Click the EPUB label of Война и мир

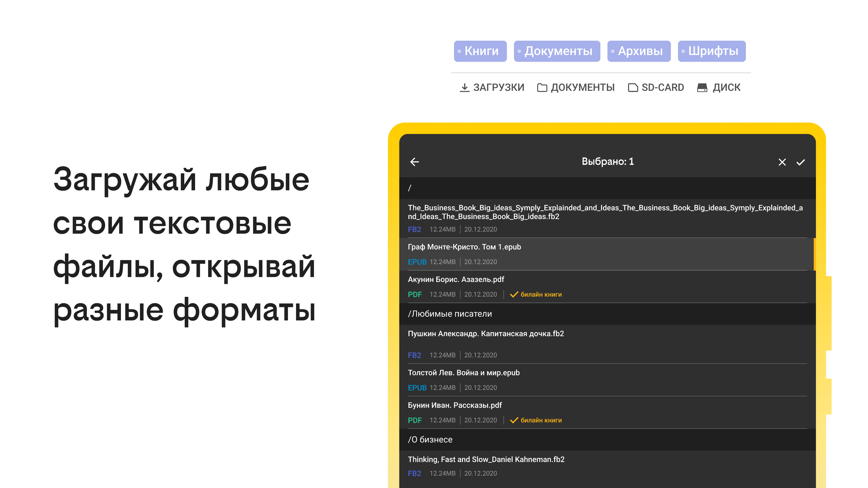pos(417,388)
